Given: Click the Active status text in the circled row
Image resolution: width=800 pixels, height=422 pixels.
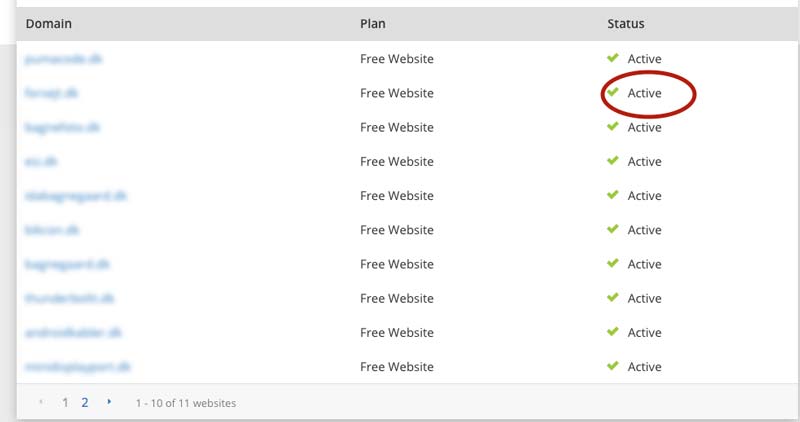Looking at the screenshot, I should coord(645,93).
